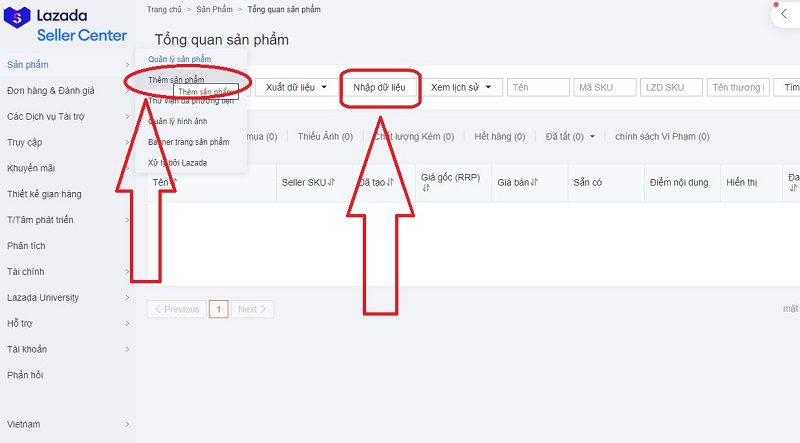The image size is (800, 443).
Task: Expand Tài chính chevron arrow
Action: 127,272
